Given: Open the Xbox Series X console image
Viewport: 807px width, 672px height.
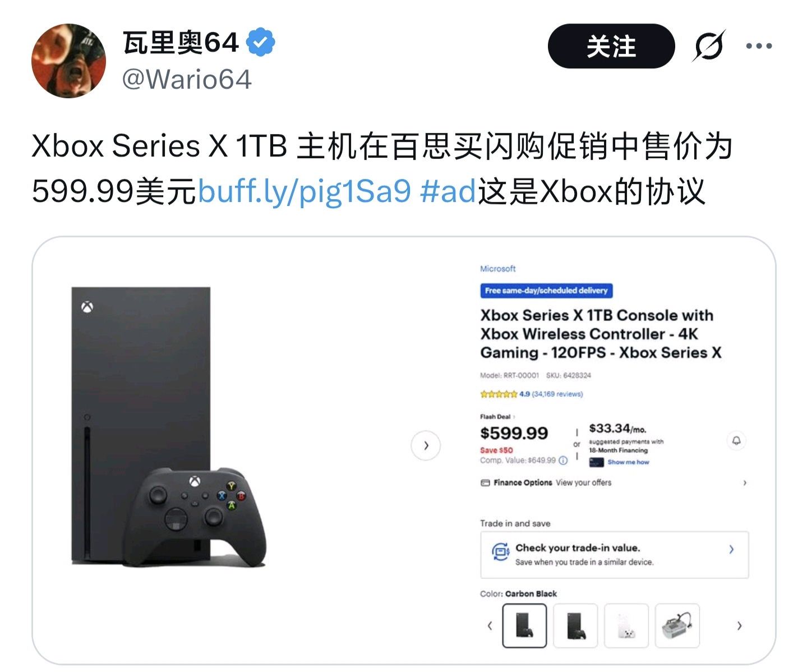Looking at the screenshot, I should point(168,427).
